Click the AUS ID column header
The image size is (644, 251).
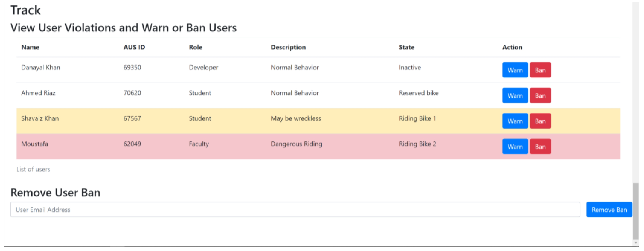(134, 47)
